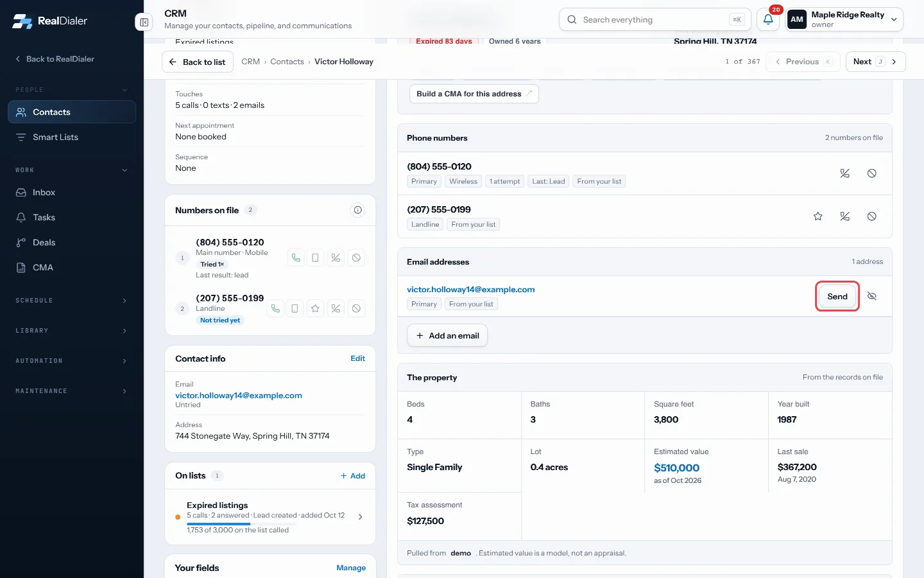
Task: Click CRM breadcrumb
Action: click(x=250, y=62)
